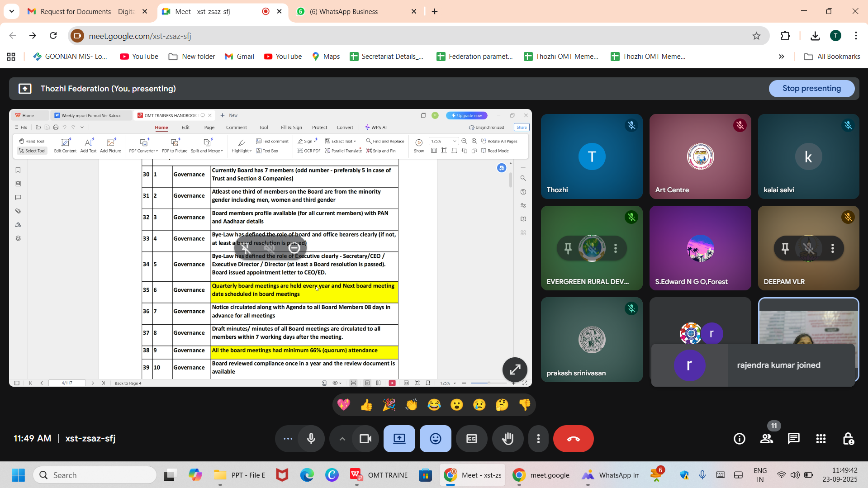Expand the shared presentation to full view
The height and width of the screenshot is (488, 868).
point(515,370)
